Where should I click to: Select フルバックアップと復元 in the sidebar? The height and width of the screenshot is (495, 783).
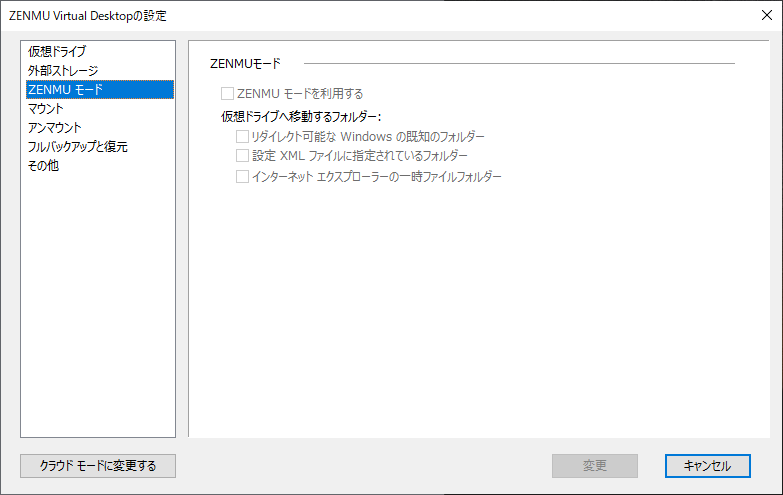pos(99,146)
